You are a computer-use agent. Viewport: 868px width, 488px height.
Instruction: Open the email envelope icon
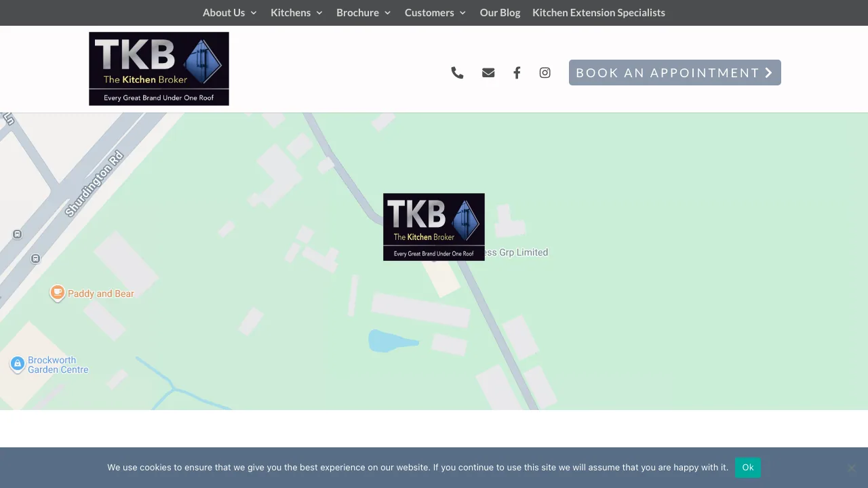(x=488, y=73)
